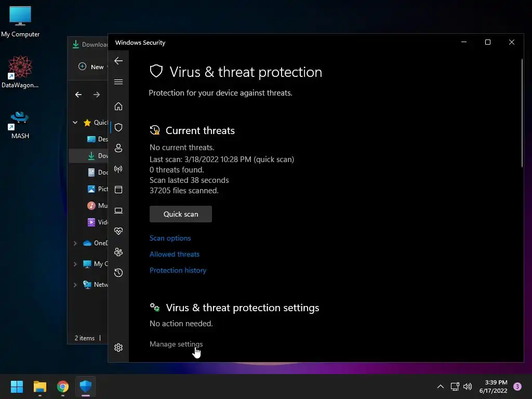The width and height of the screenshot is (532, 399).
Task: Select My Computer desktop icon
Action: (20, 21)
